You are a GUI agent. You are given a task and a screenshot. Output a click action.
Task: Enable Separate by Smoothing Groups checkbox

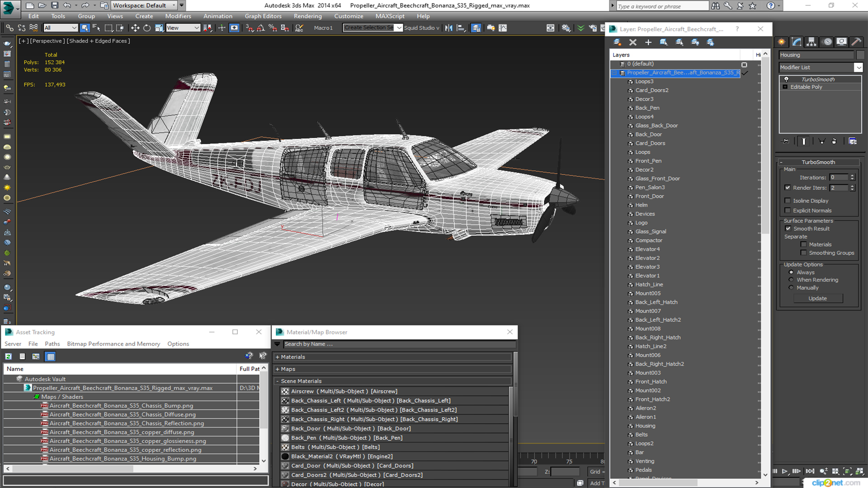pos(803,253)
